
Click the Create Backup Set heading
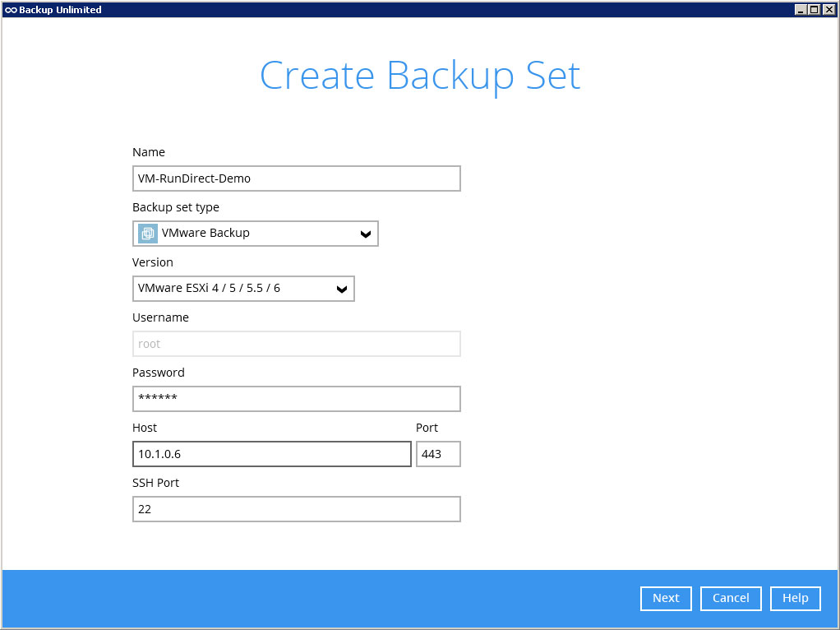420,76
